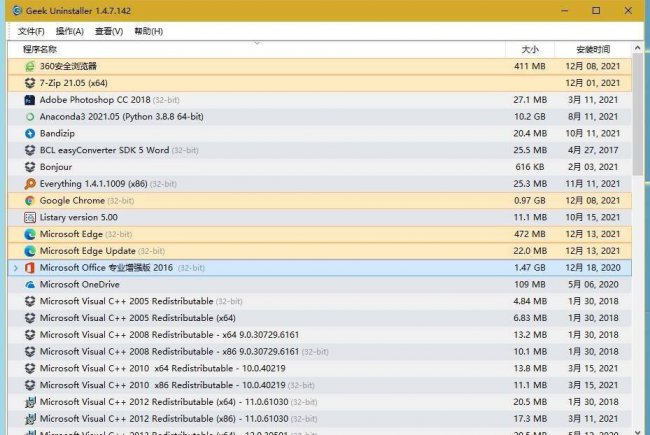Click the Bandizip blue icon
The width and height of the screenshot is (650, 435).
(x=30, y=134)
